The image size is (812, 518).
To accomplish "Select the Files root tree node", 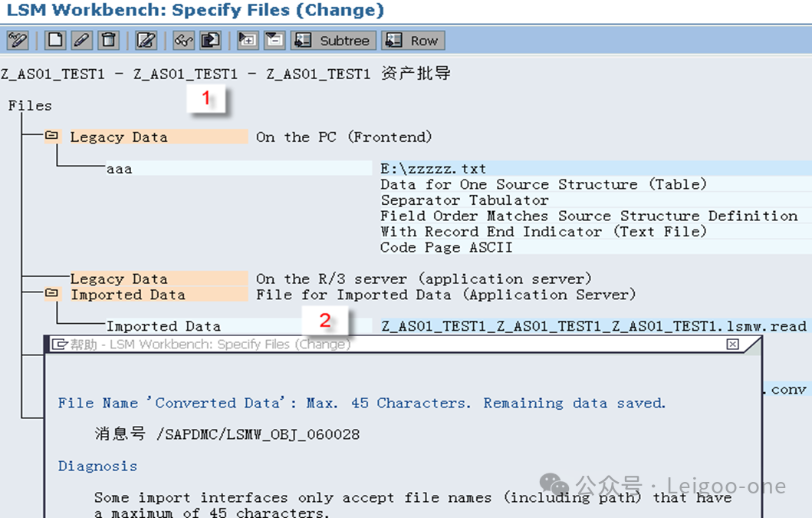I will 30,105.
